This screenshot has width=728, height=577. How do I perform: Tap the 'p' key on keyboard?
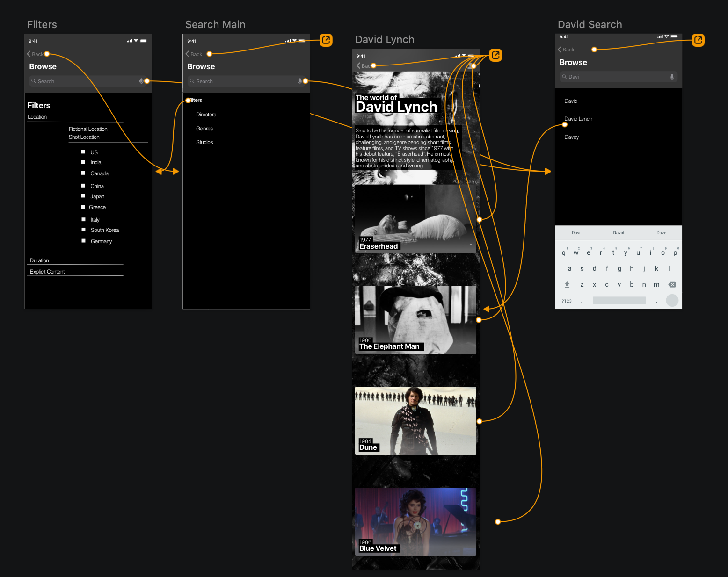tap(675, 252)
